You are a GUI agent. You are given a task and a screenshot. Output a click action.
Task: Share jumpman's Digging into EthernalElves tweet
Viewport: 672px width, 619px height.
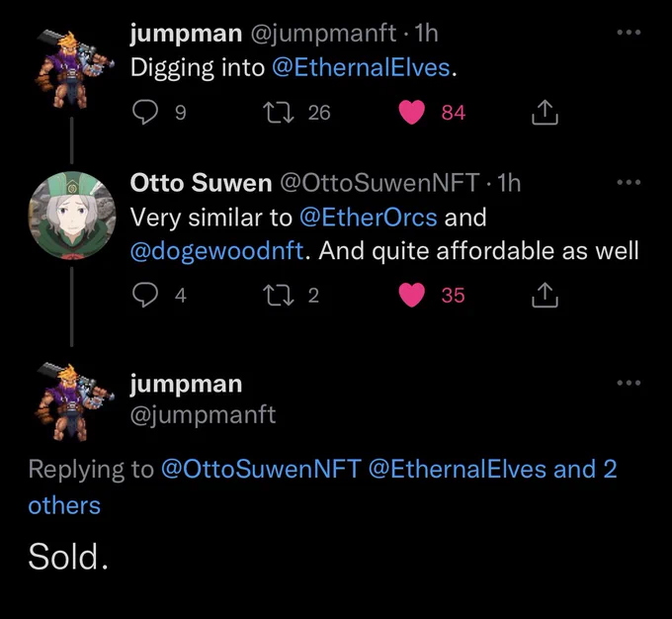tap(545, 112)
